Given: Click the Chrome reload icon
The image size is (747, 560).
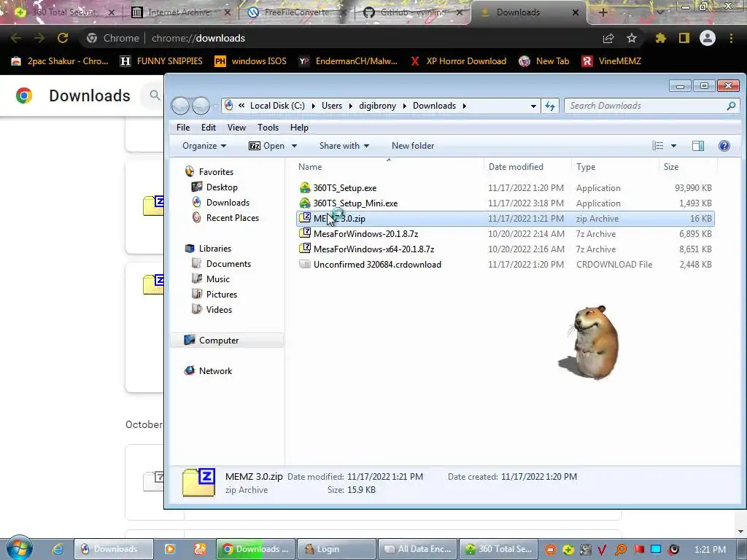Looking at the screenshot, I should (x=63, y=38).
